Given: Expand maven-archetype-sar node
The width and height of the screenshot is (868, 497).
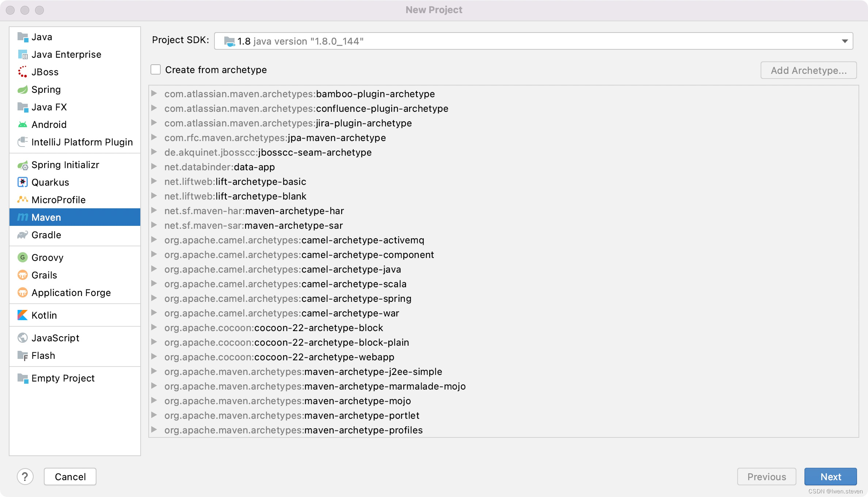Looking at the screenshot, I should point(154,225).
